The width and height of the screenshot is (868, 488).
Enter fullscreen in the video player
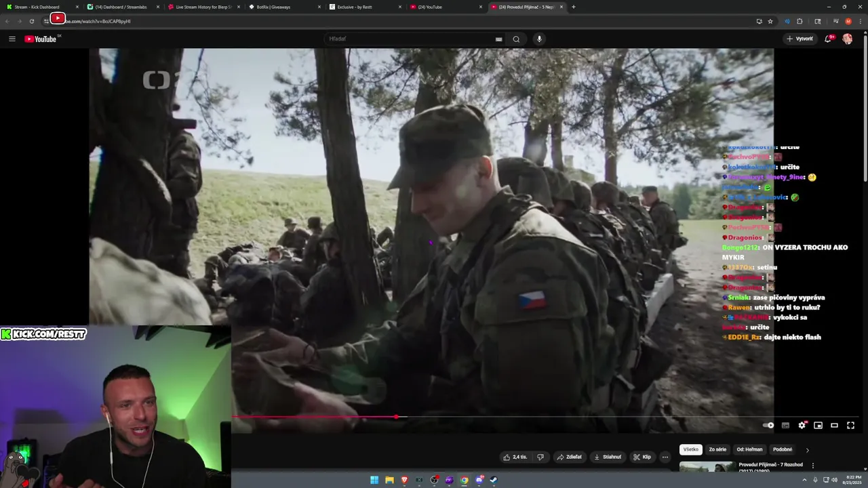coord(850,425)
